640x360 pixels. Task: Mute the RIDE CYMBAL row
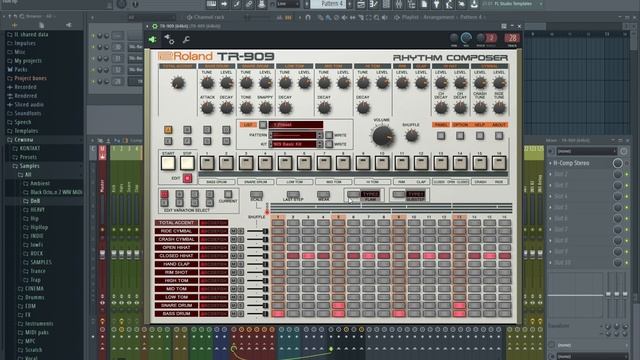[x=233, y=231]
